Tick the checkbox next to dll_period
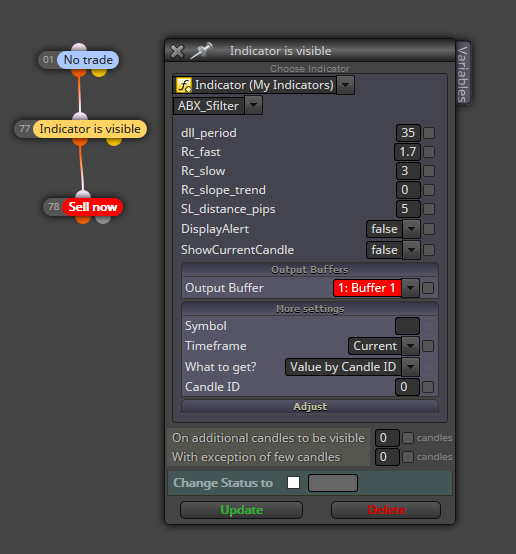The image size is (516, 554). 429,133
